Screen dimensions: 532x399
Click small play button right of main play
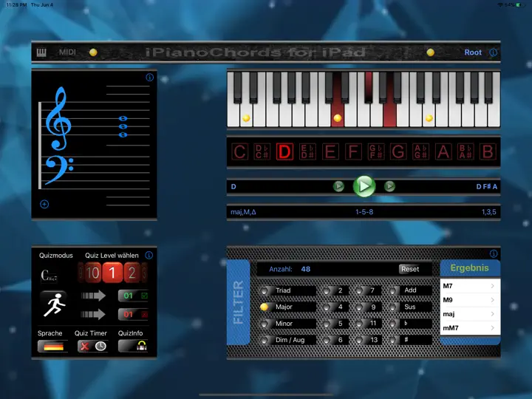(x=389, y=186)
